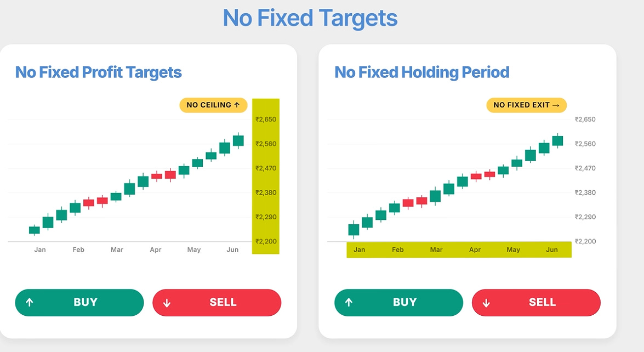This screenshot has width=644, height=352.
Task: Click the NO FIXED EXIT badge
Action: click(x=527, y=105)
